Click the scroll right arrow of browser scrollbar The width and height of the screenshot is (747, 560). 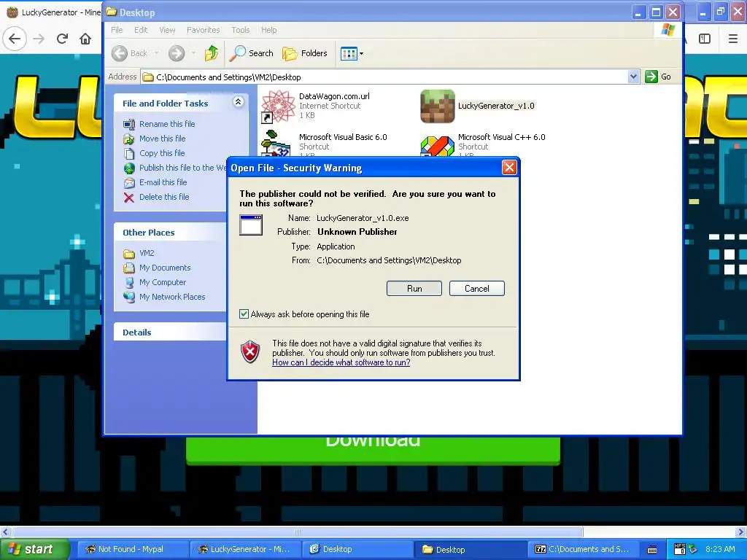pyautogui.click(x=741, y=532)
